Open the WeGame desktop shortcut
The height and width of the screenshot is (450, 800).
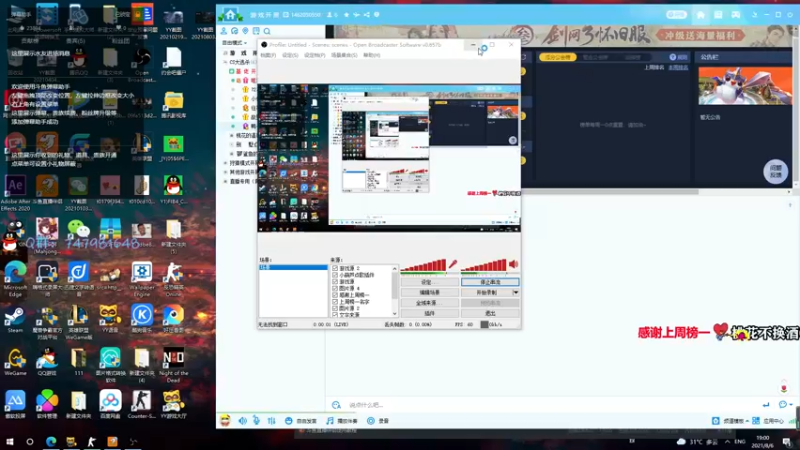(15, 363)
